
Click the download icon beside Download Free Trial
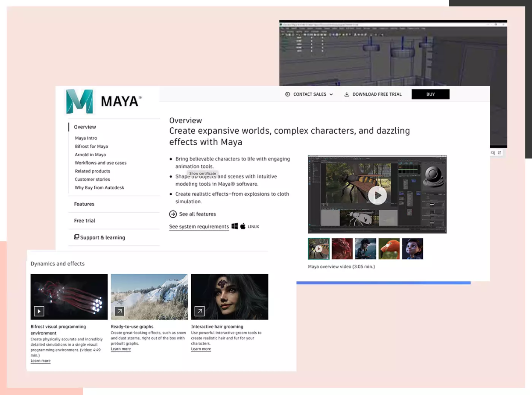point(347,94)
